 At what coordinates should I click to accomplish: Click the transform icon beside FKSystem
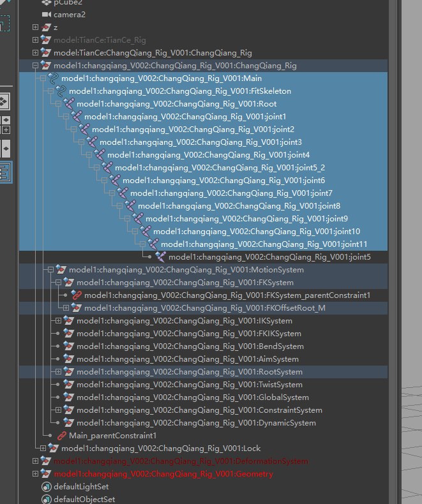[69, 282]
